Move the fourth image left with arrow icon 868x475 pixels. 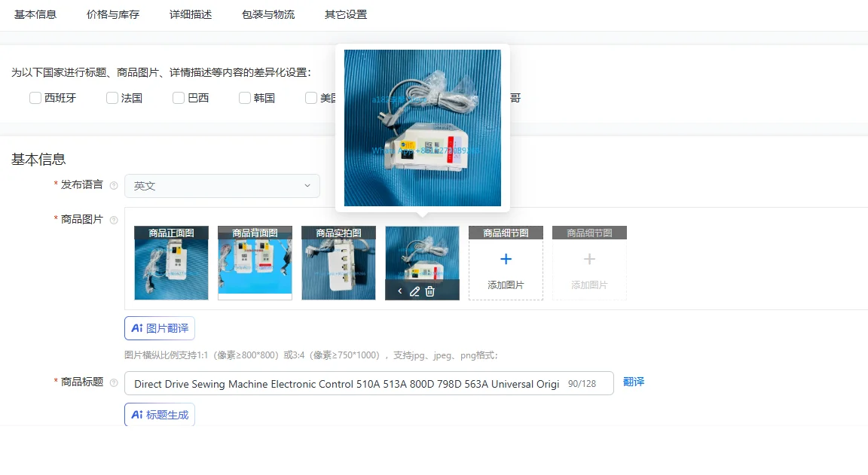point(399,291)
